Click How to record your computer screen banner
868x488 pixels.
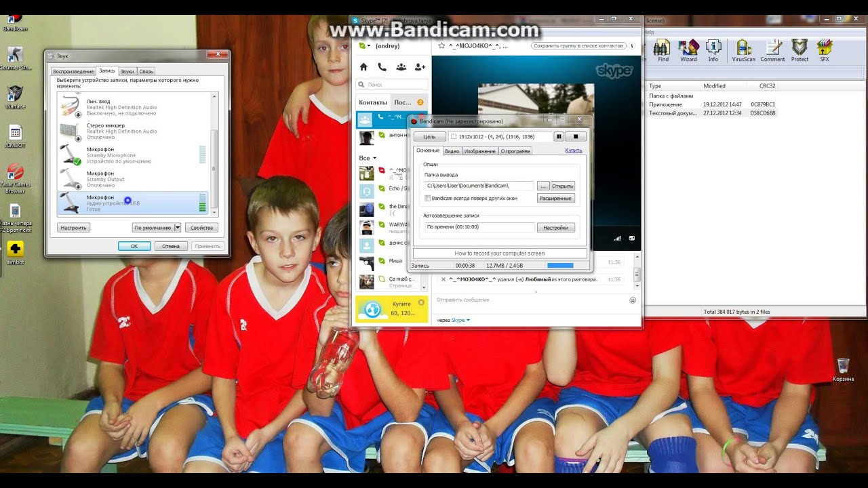coord(499,253)
